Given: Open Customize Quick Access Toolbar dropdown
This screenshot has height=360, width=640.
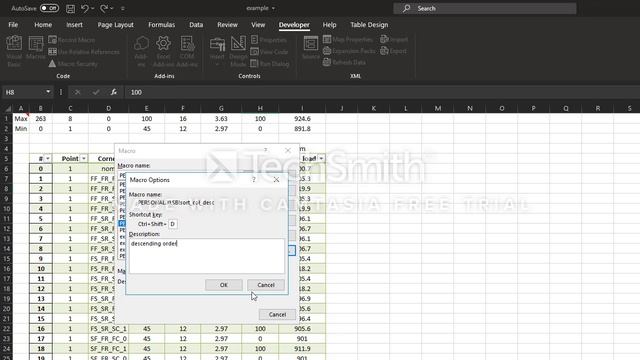Looking at the screenshot, I should pos(123,8).
